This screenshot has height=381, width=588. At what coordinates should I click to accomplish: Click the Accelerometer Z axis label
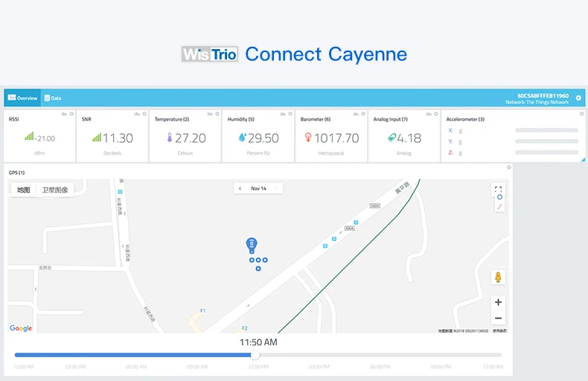point(450,153)
